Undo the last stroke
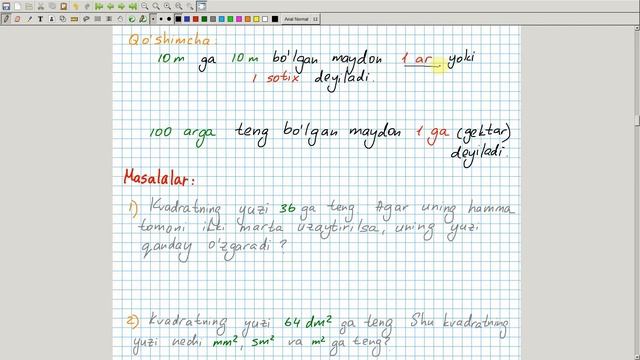The height and width of the screenshot is (360, 640). [76, 6]
